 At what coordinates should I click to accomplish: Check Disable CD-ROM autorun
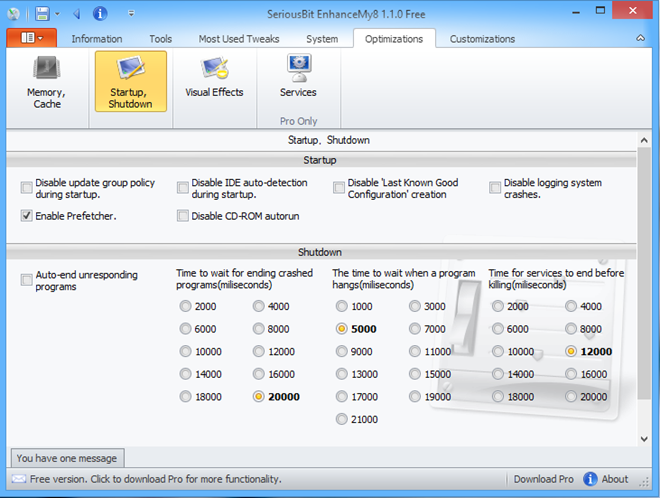[183, 216]
